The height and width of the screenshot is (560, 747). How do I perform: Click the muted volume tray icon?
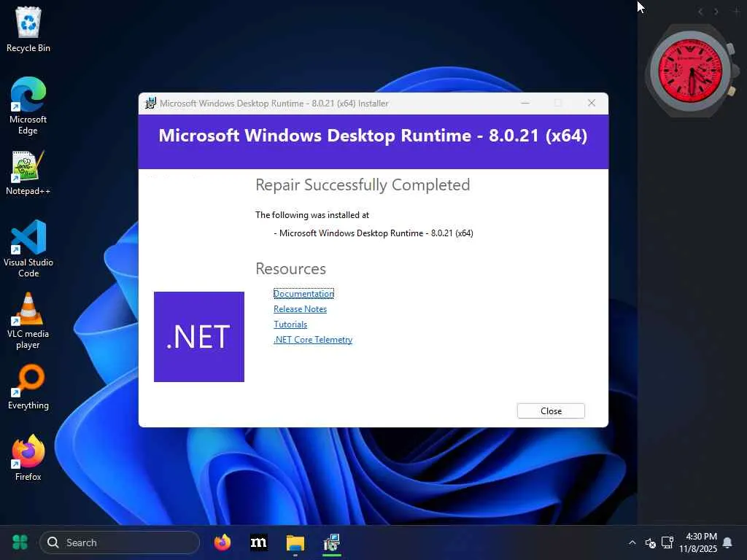(x=650, y=542)
